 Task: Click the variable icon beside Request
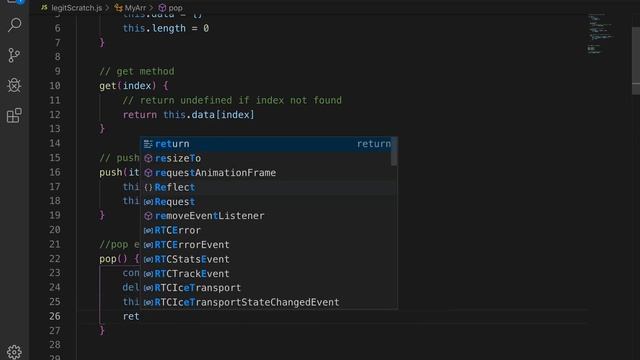(x=148, y=202)
